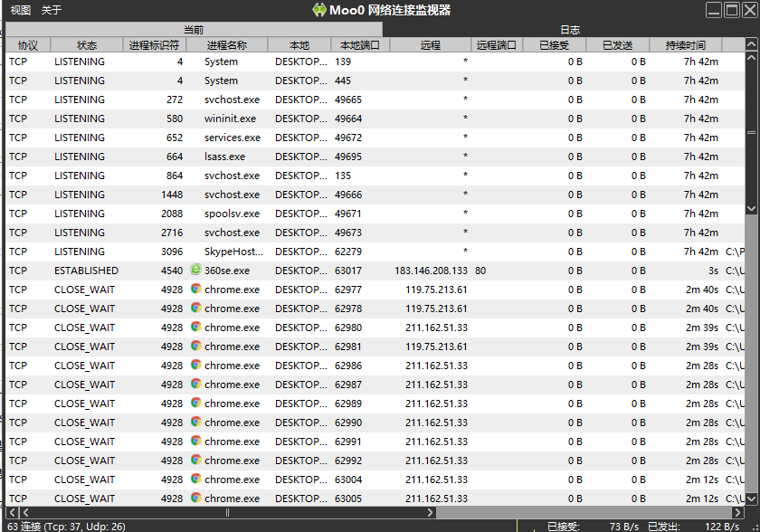Switch to the 日志 tab
Viewport: 760px width, 532px height.
[569, 28]
